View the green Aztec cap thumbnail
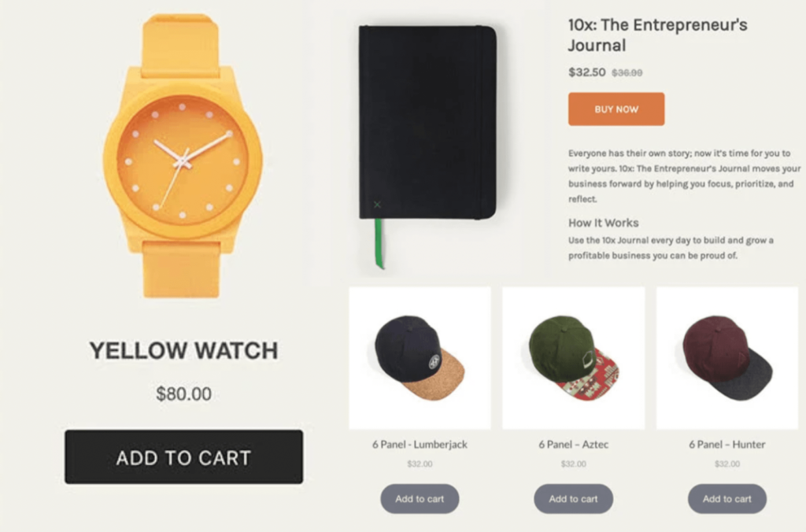 tap(573, 358)
